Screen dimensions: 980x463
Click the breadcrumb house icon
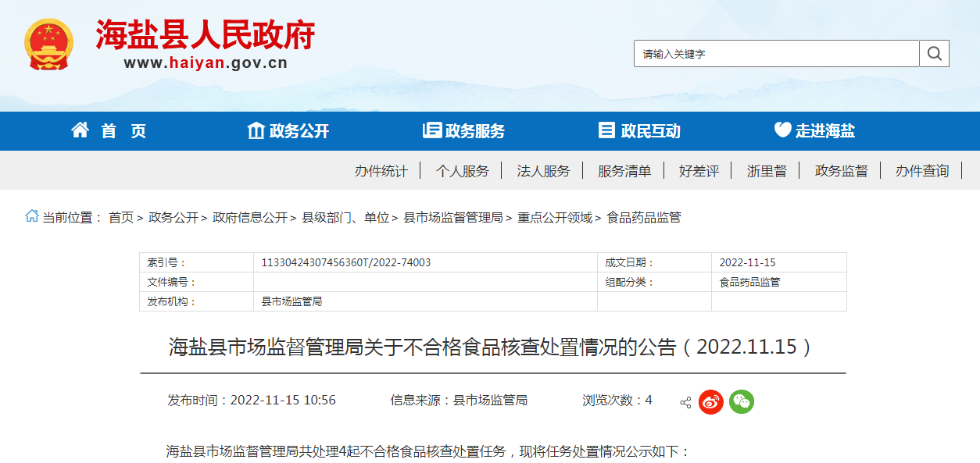[32, 216]
